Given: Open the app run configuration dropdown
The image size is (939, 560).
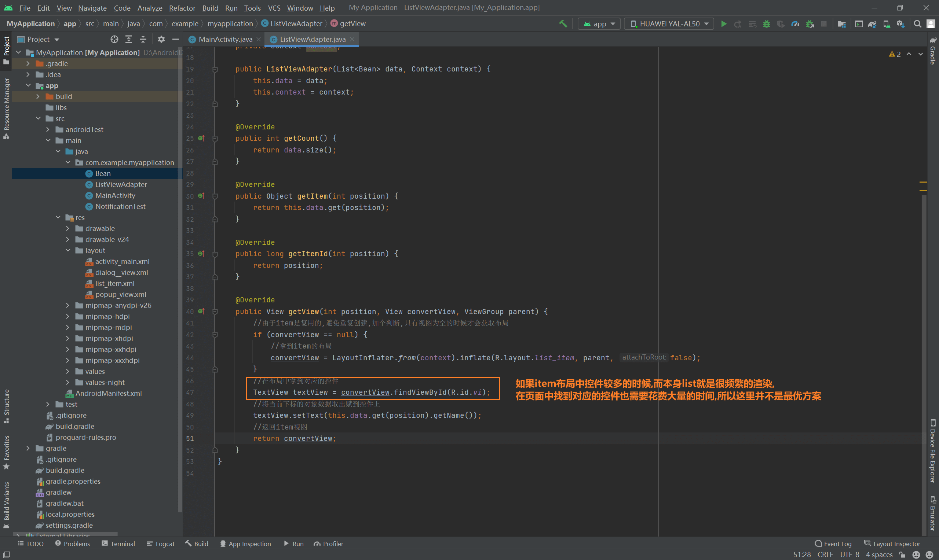Looking at the screenshot, I should (599, 24).
